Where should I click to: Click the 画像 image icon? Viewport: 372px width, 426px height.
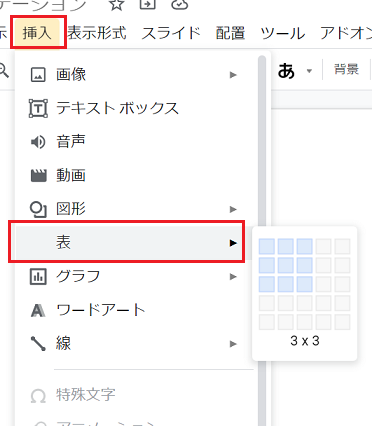[38, 75]
